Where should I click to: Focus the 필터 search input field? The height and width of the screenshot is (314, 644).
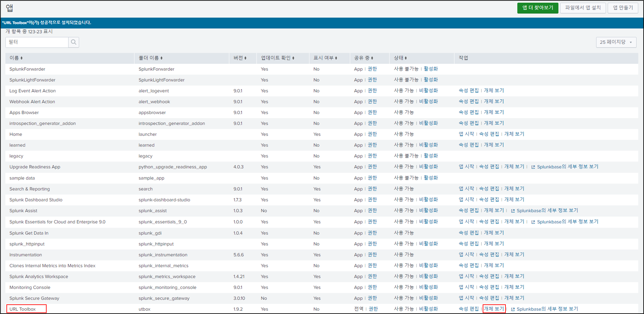pyautogui.click(x=37, y=42)
